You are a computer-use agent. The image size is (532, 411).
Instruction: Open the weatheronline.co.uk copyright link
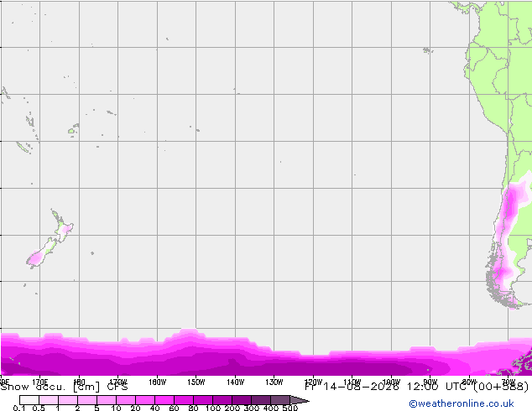(462, 403)
